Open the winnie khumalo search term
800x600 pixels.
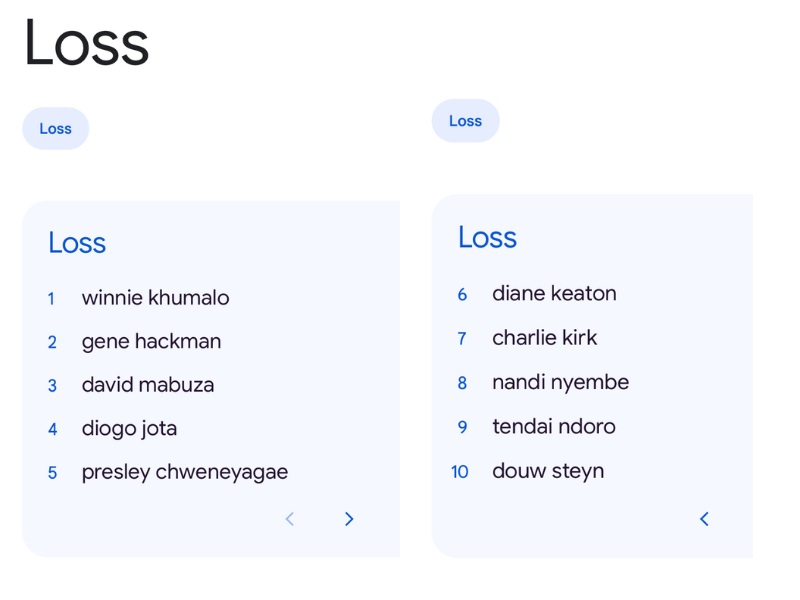click(x=155, y=298)
